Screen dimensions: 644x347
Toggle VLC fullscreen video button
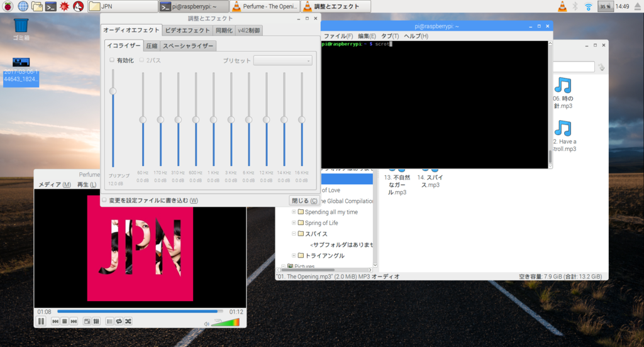tap(87, 321)
